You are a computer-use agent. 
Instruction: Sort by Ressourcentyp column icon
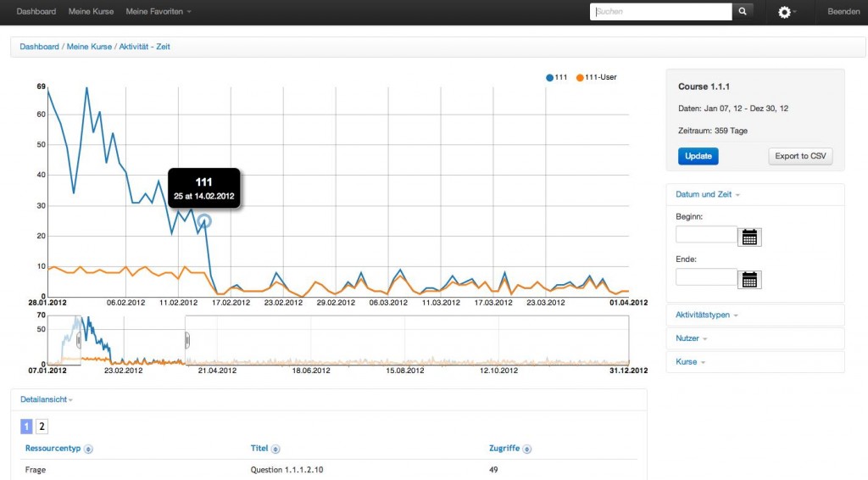(89, 449)
